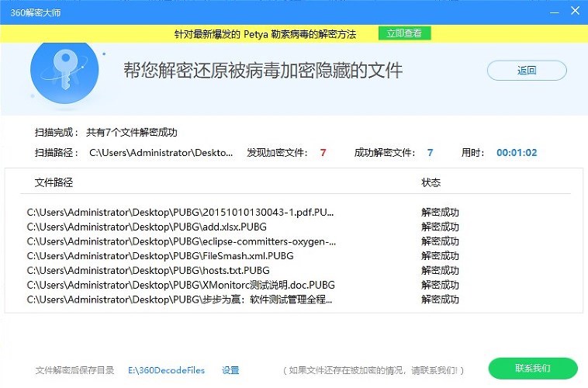Image resolution: width=588 pixels, height=388 pixels.
Task: Click the 状态 column header
Action: pos(431,182)
